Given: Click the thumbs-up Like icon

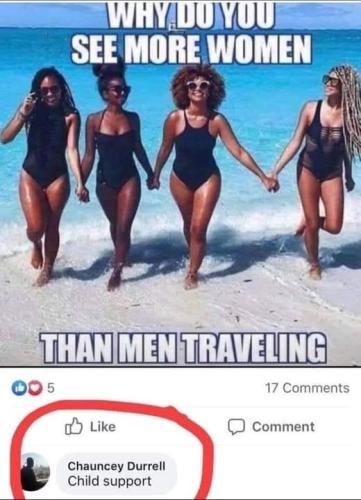Looking at the screenshot, I should point(73,426).
